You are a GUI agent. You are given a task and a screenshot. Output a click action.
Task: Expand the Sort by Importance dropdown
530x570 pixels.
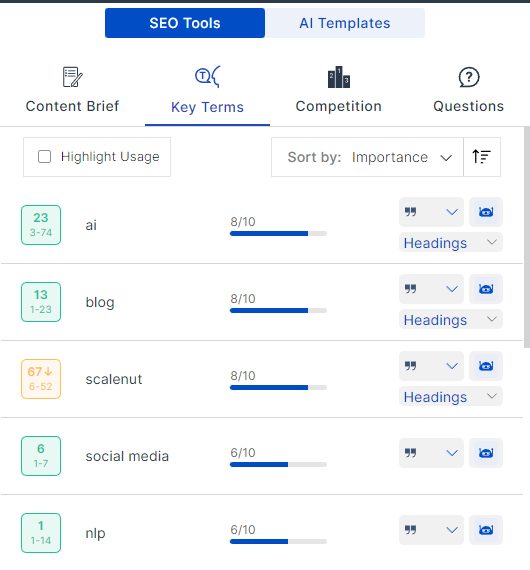(367, 157)
